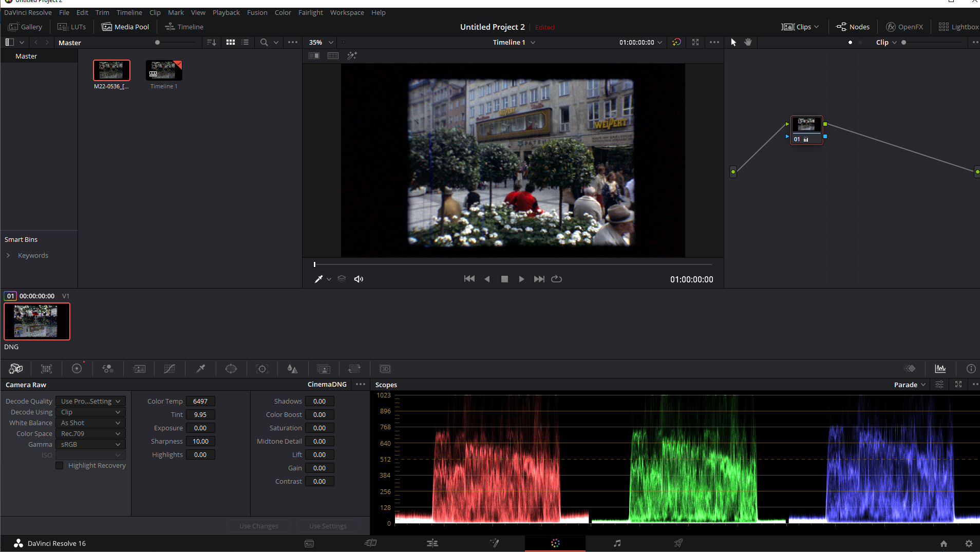980x552 pixels.
Task: Select the Color Wheels palette icon
Action: pos(77,369)
